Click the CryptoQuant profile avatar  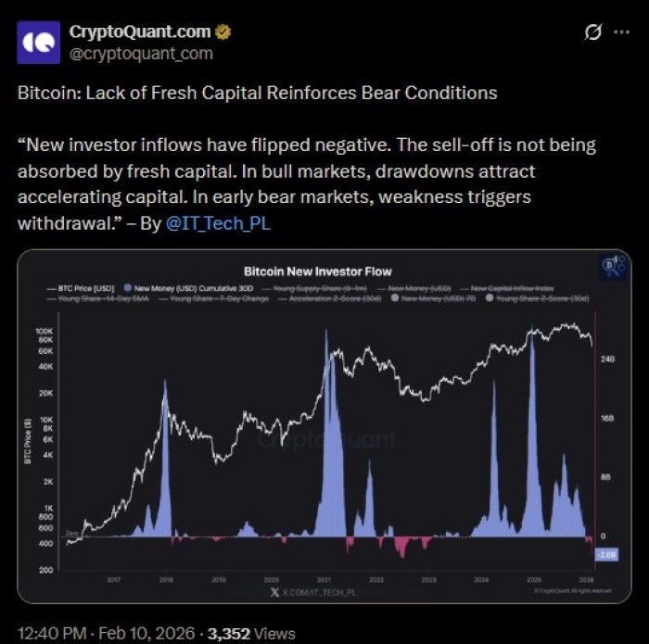point(39,44)
